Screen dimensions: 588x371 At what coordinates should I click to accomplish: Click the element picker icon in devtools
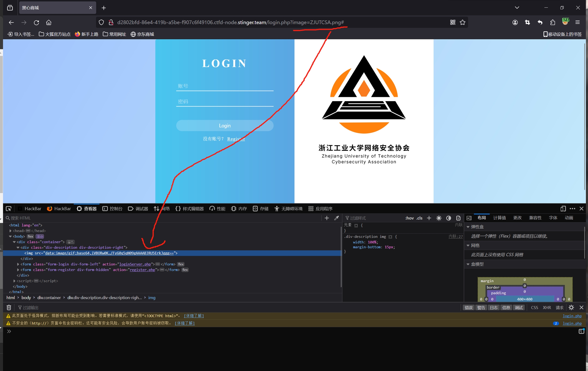(x=9, y=209)
